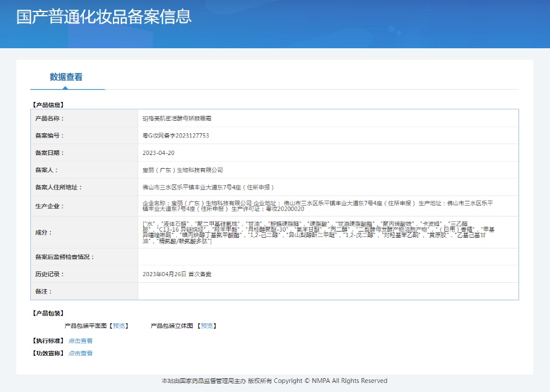
Task: Select the filing number 粤G妆网备字2023127753
Action: [x=176, y=136]
